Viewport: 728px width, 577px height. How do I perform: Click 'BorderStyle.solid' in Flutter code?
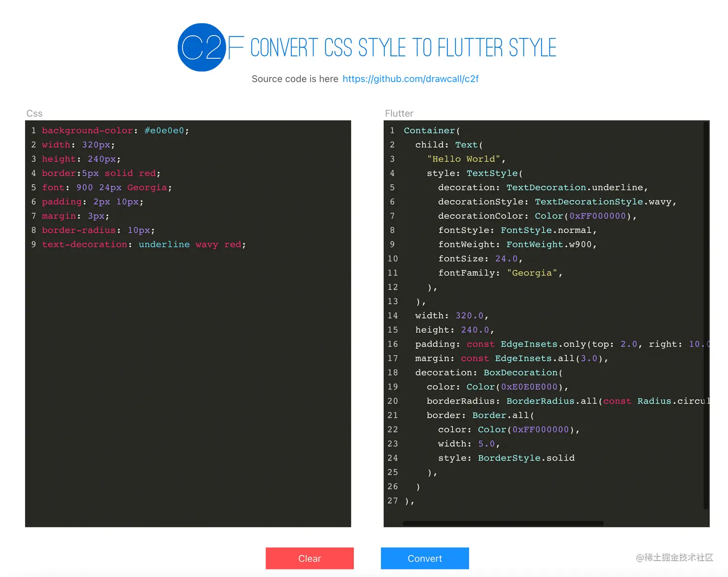click(526, 458)
